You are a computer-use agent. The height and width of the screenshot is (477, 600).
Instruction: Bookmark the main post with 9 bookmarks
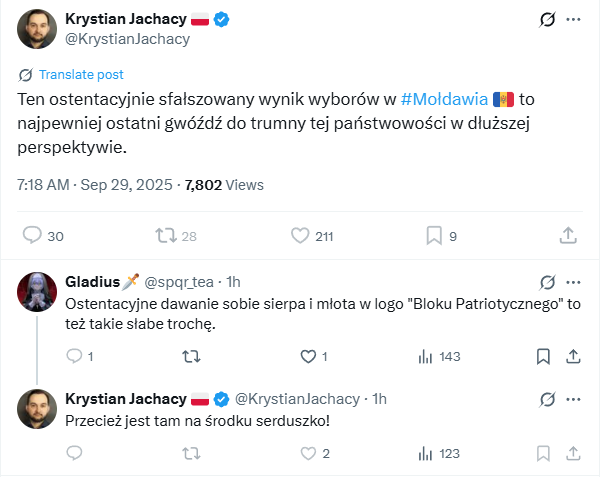[x=434, y=236]
